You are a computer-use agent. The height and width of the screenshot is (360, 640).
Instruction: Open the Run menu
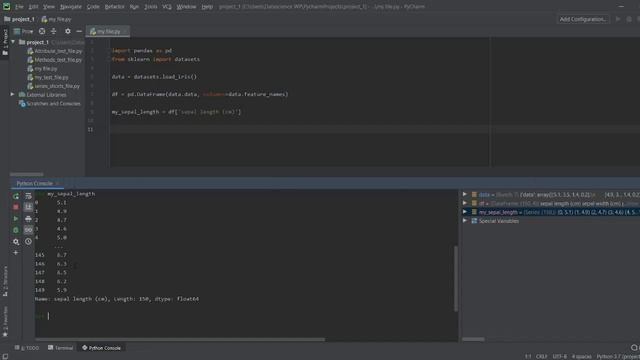click(134, 7)
